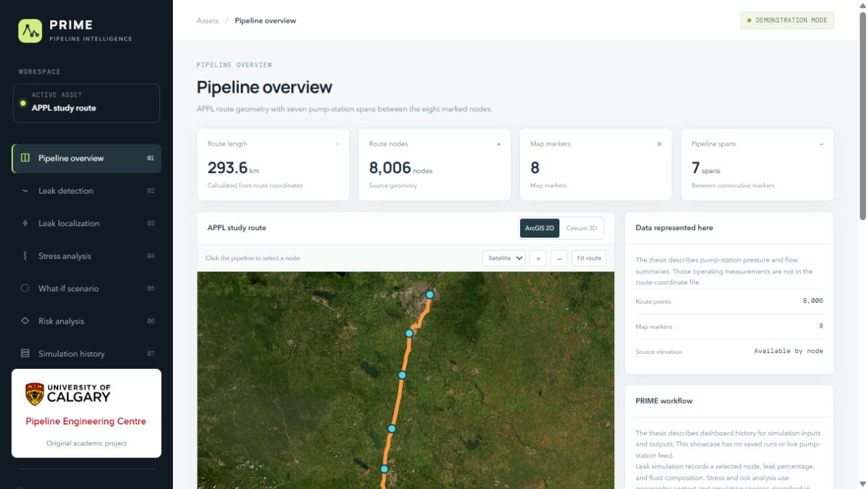Click the Pipeline spans card icon
Screen dimensions: 868x489
(821, 144)
